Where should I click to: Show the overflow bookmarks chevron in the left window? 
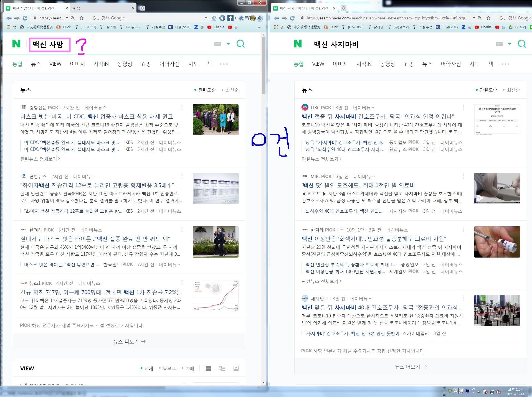point(259,27)
